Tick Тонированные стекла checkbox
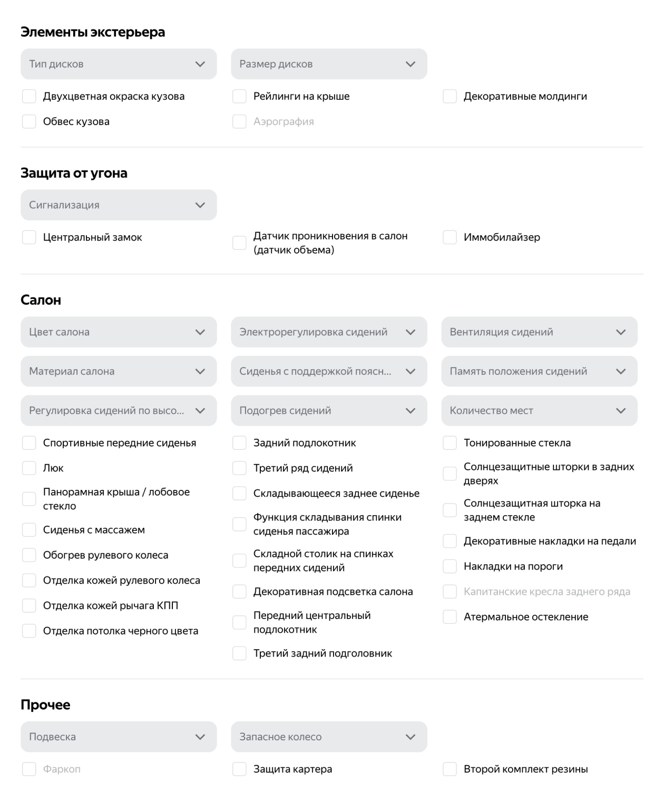 point(450,443)
